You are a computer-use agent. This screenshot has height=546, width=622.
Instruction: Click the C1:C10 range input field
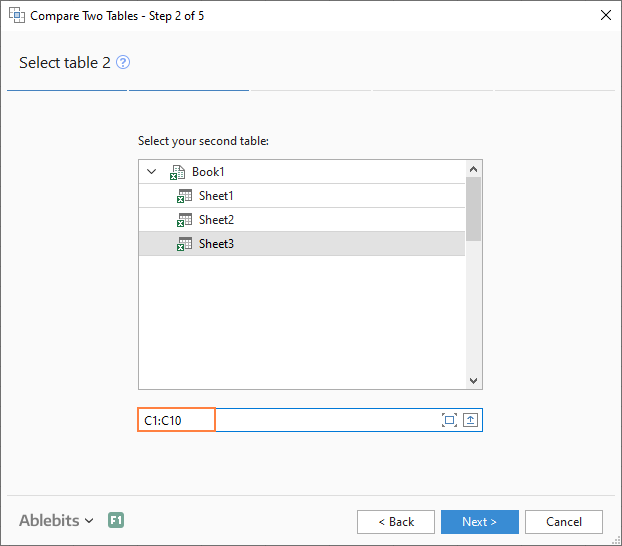pos(300,420)
